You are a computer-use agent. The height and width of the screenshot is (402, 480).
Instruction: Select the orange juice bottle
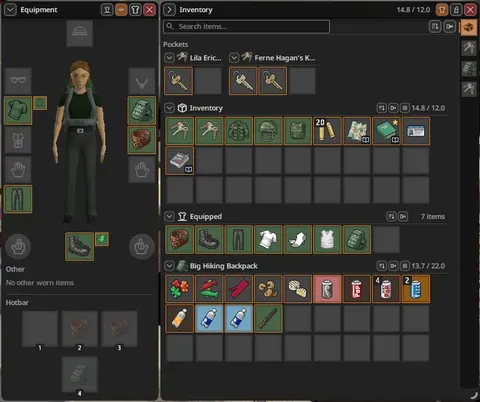[179, 318]
